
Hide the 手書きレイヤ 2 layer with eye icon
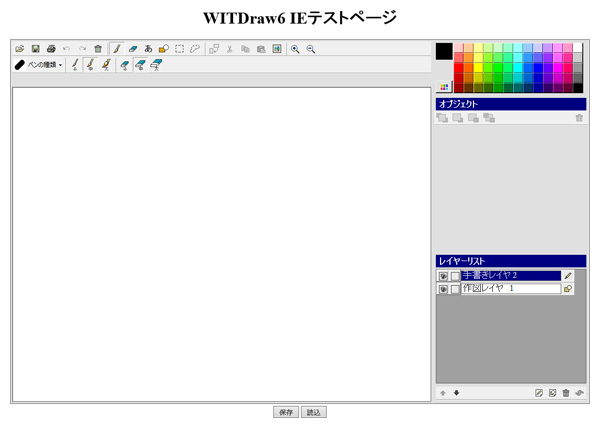pyautogui.click(x=443, y=276)
